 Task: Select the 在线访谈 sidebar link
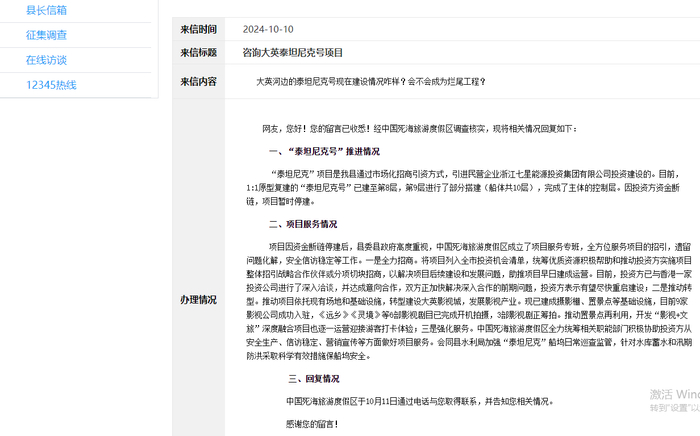pos(46,60)
